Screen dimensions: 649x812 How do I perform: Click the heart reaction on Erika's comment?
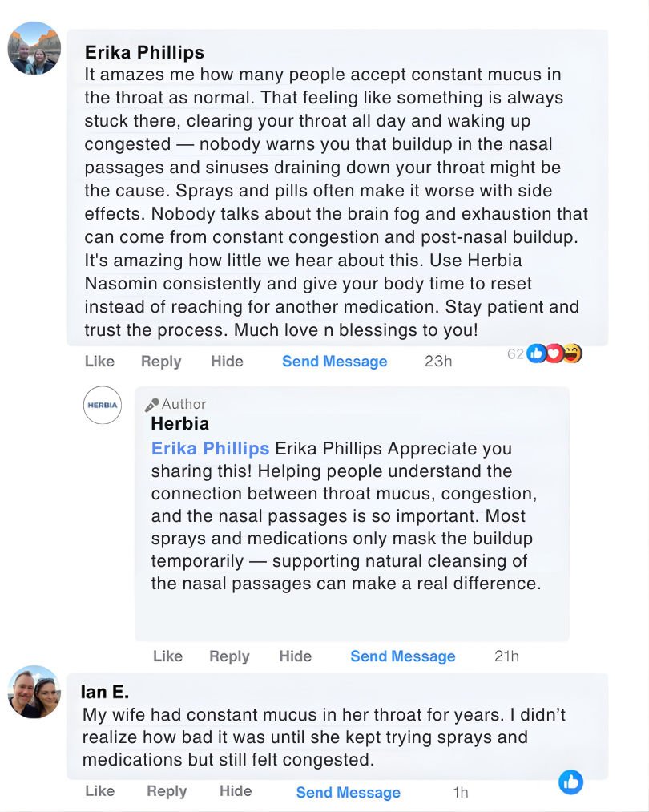pyautogui.click(x=554, y=353)
